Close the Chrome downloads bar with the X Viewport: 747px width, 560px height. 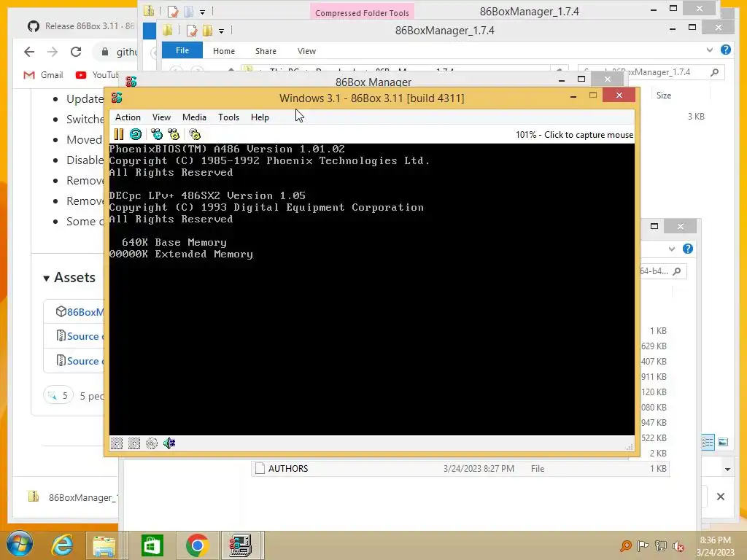(721, 497)
